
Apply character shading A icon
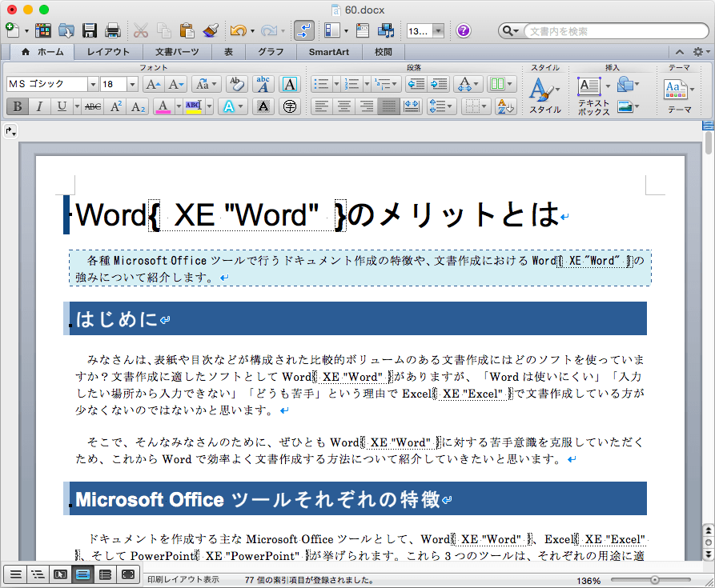point(263,106)
